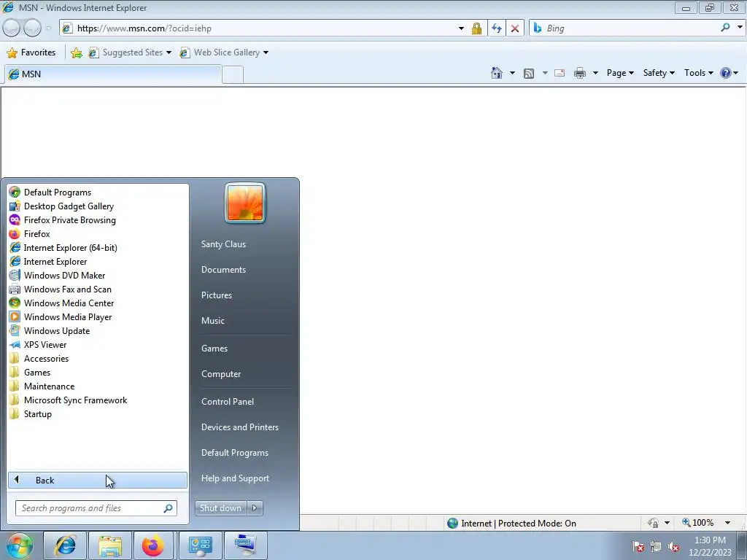The image size is (747, 560).
Task: Open the Shut down options arrow
Action: point(255,508)
